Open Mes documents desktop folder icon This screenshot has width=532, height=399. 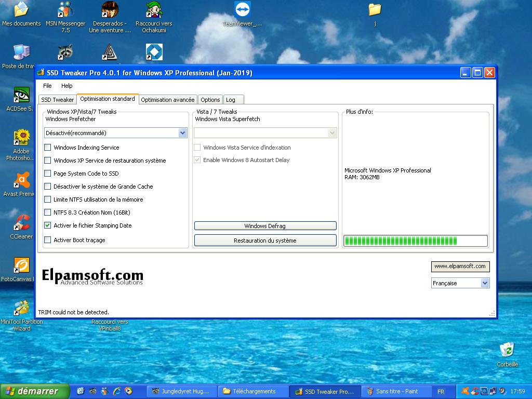pyautogui.click(x=21, y=10)
